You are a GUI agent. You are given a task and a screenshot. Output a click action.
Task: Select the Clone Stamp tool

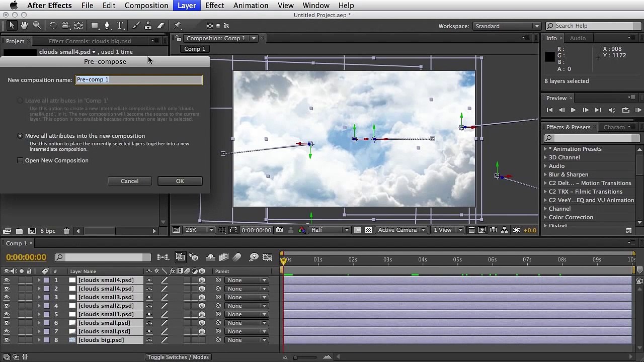tap(148, 26)
